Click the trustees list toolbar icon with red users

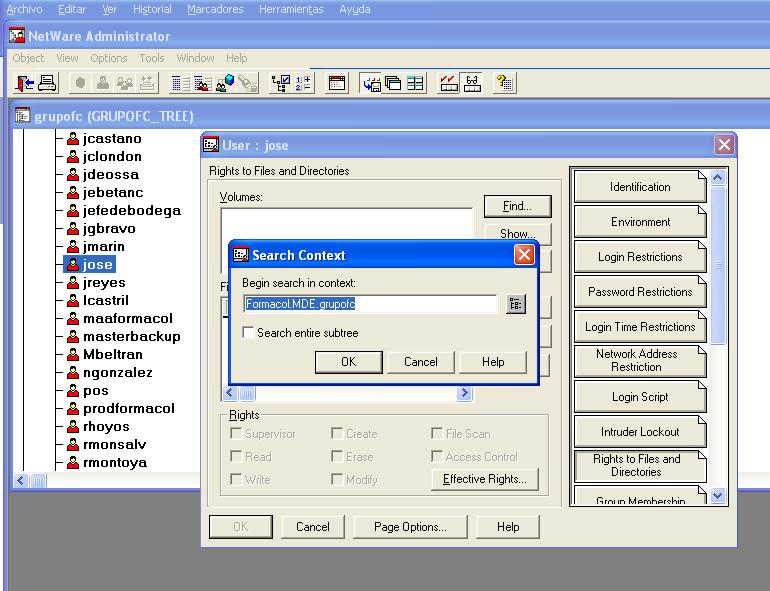202,83
